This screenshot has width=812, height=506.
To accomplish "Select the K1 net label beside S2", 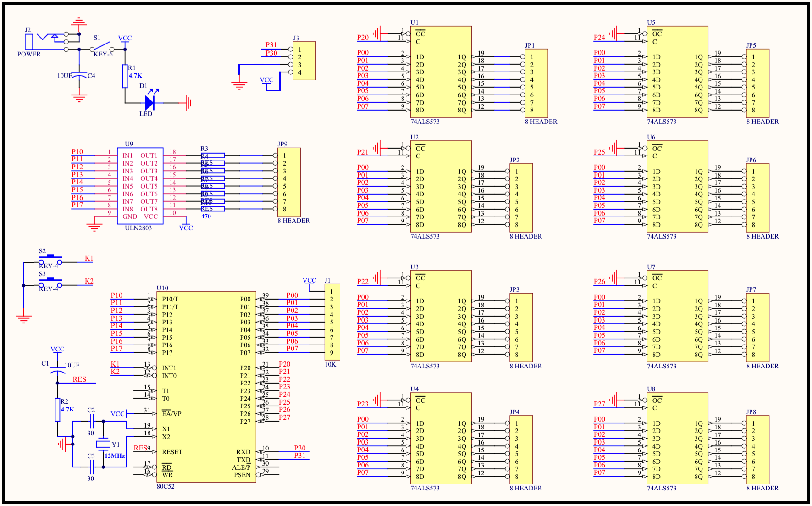I will click(x=89, y=258).
